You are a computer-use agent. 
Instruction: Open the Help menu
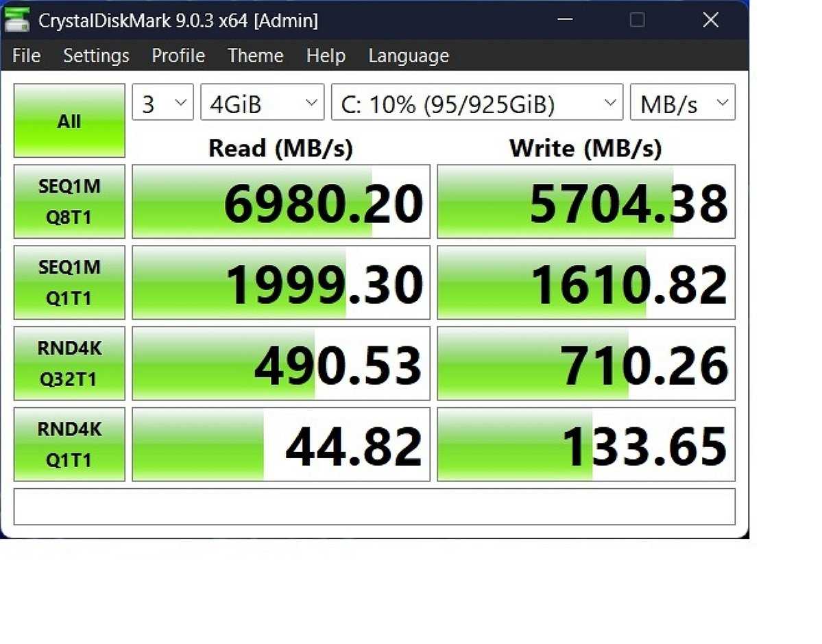(326, 56)
